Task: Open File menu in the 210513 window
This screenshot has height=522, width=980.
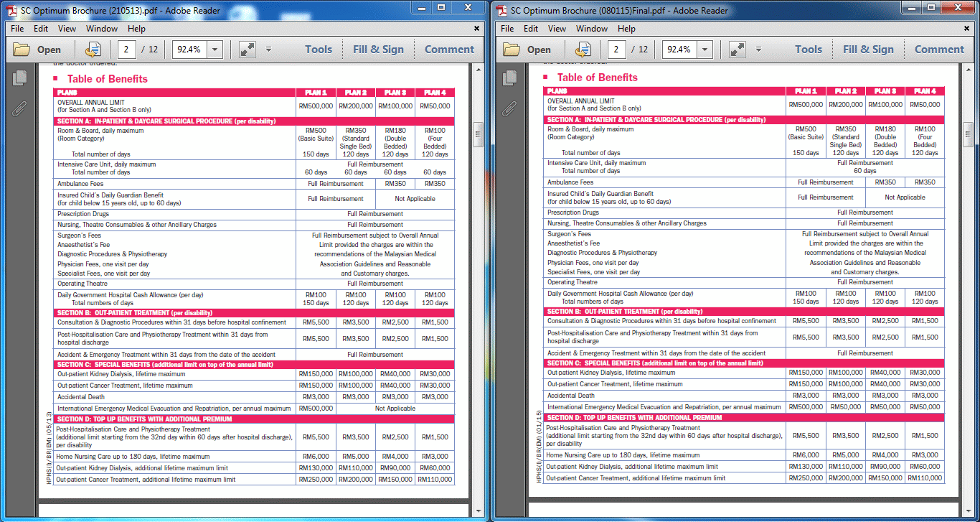Action: (x=17, y=29)
